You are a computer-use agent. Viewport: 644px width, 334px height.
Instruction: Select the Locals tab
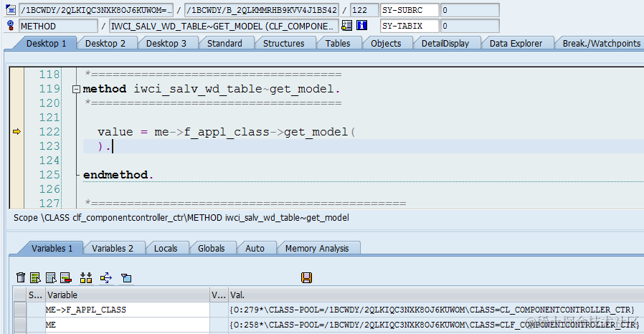pyautogui.click(x=166, y=248)
